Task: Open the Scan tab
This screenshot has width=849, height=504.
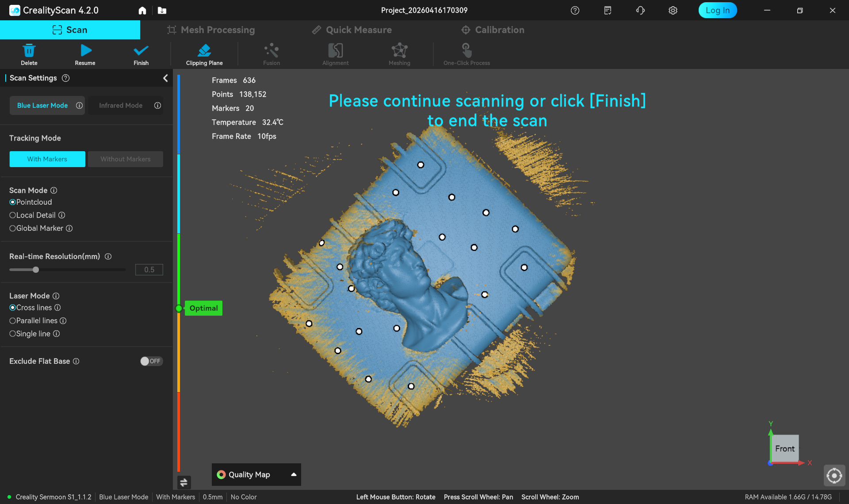Action: (x=70, y=30)
